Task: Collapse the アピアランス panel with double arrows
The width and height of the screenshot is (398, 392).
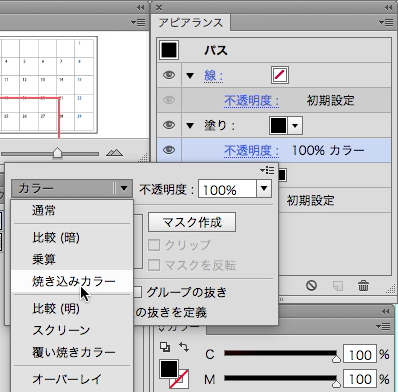Action: click(x=388, y=7)
